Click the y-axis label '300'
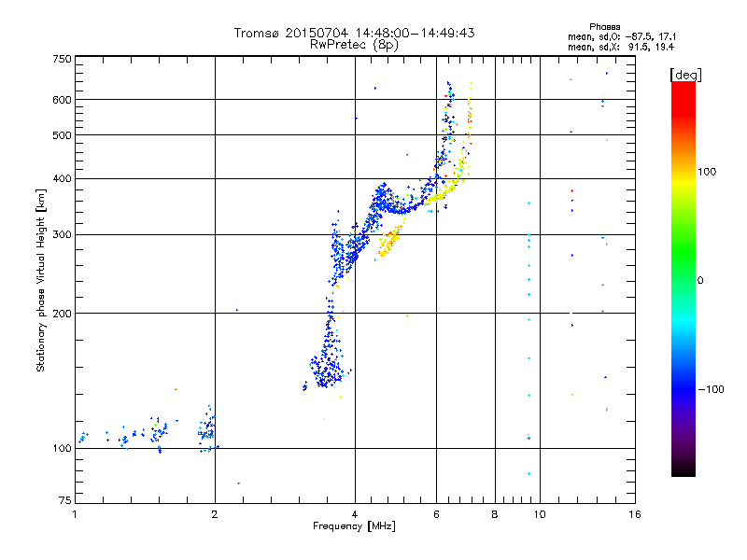Screen dimensions: 747x560 click(62, 235)
